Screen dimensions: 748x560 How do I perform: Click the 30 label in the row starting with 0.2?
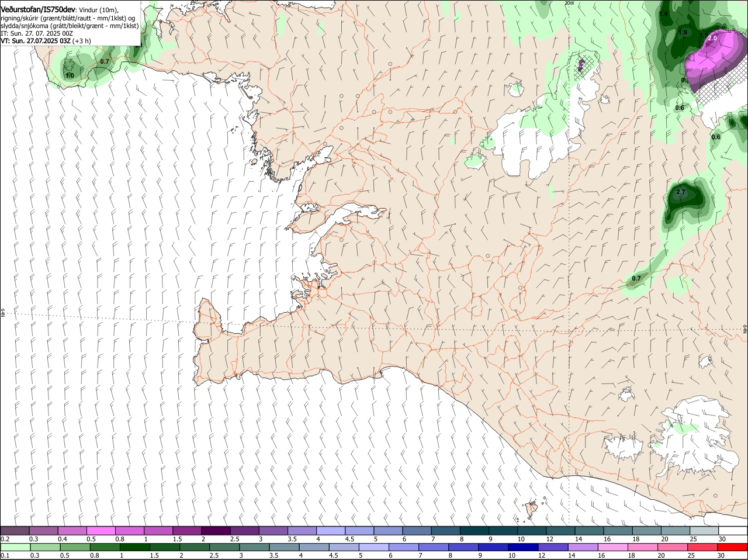(x=722, y=539)
